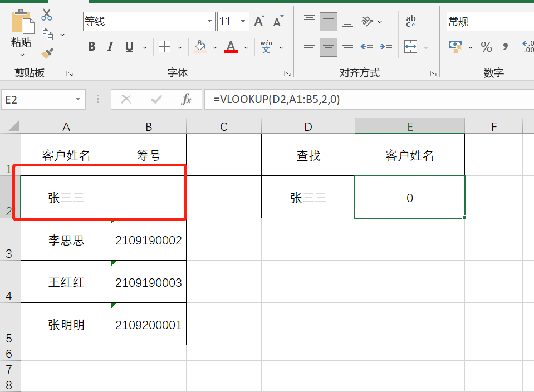This screenshot has height=392, width=534.
Task: Click the wrap text icon
Action: click(x=411, y=22)
